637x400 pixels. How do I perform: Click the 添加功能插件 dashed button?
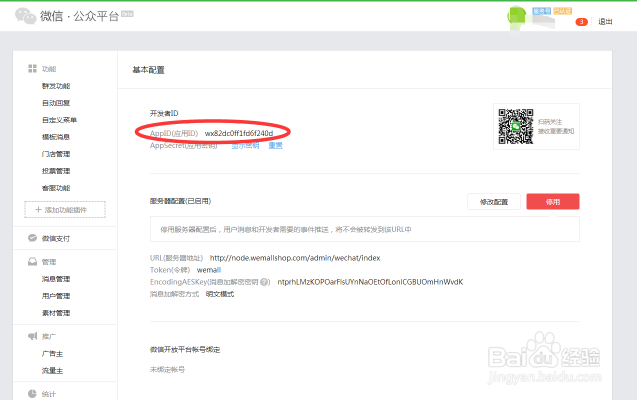(x=65, y=210)
